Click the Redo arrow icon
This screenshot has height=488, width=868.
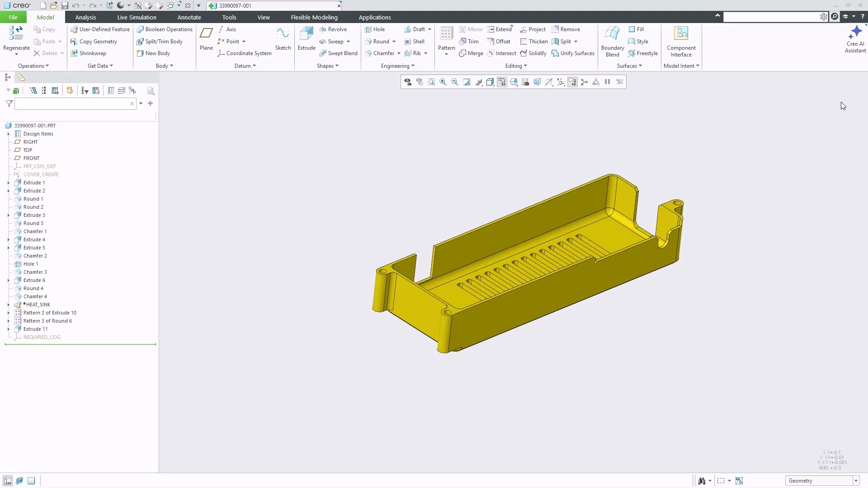click(93, 5)
